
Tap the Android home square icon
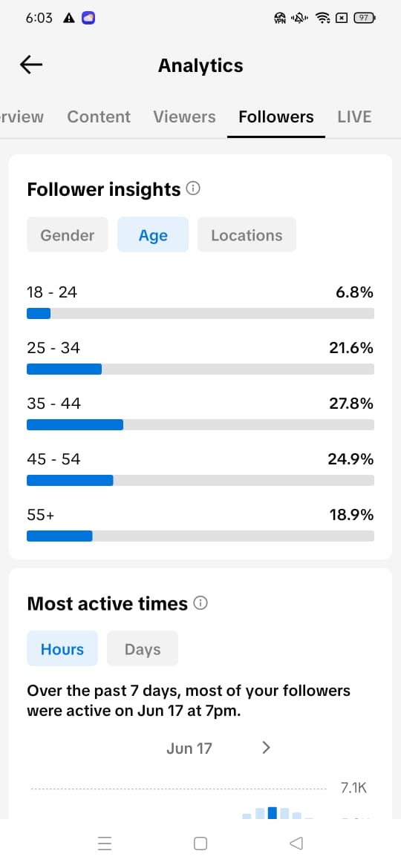click(200, 843)
